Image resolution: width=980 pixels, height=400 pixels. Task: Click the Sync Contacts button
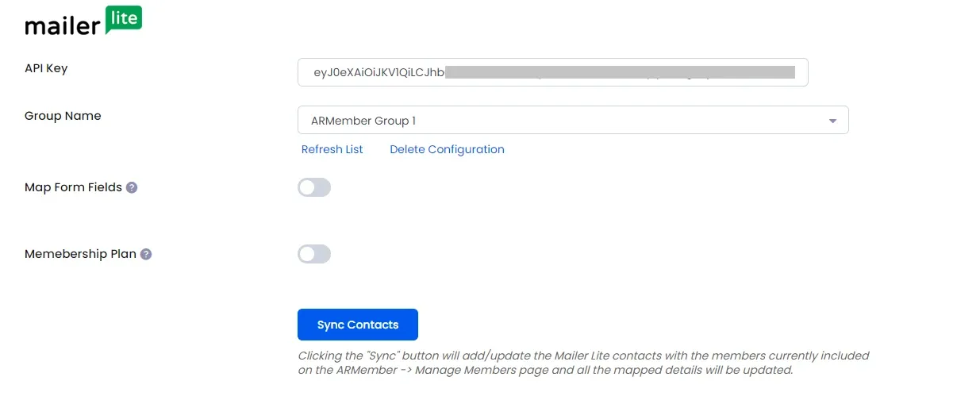358,325
